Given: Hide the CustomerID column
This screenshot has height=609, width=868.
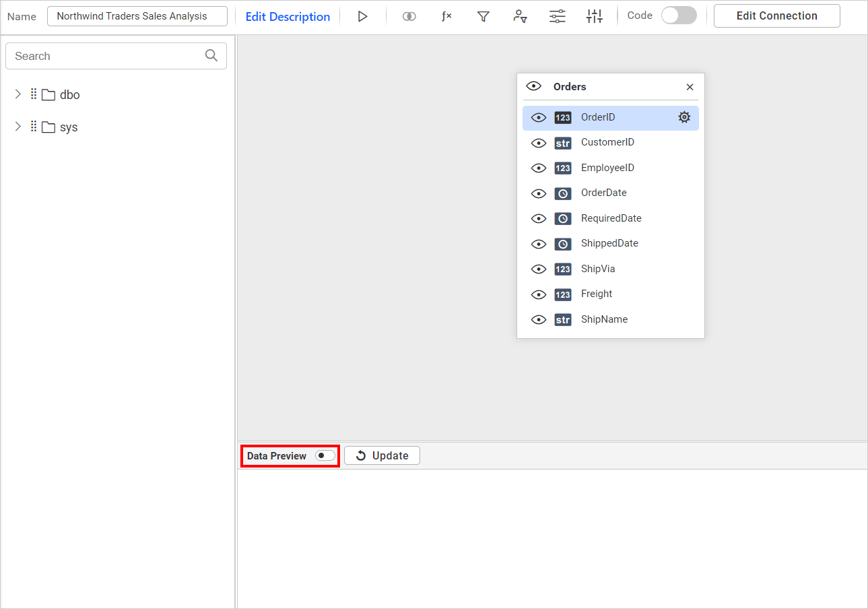Looking at the screenshot, I should pos(538,143).
